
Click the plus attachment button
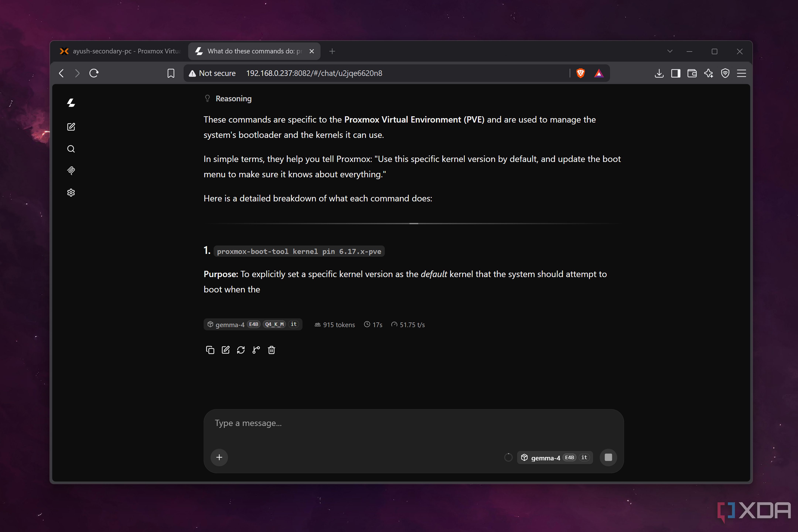click(219, 457)
